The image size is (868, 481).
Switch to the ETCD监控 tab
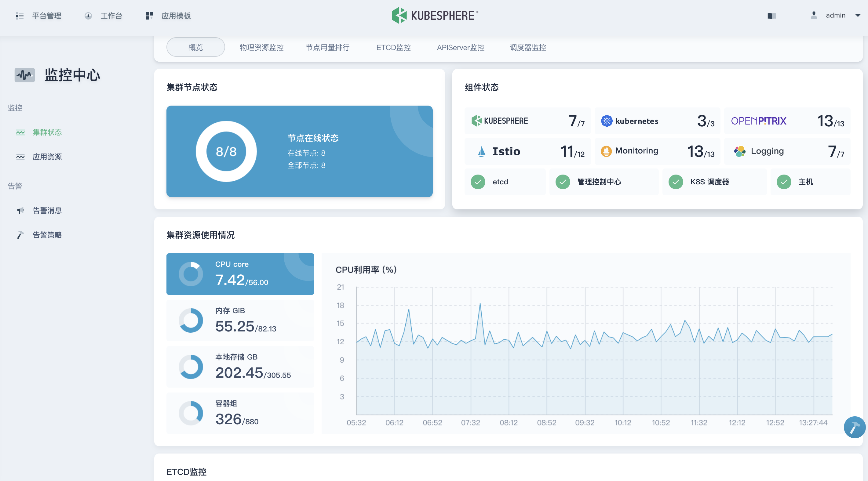(393, 48)
